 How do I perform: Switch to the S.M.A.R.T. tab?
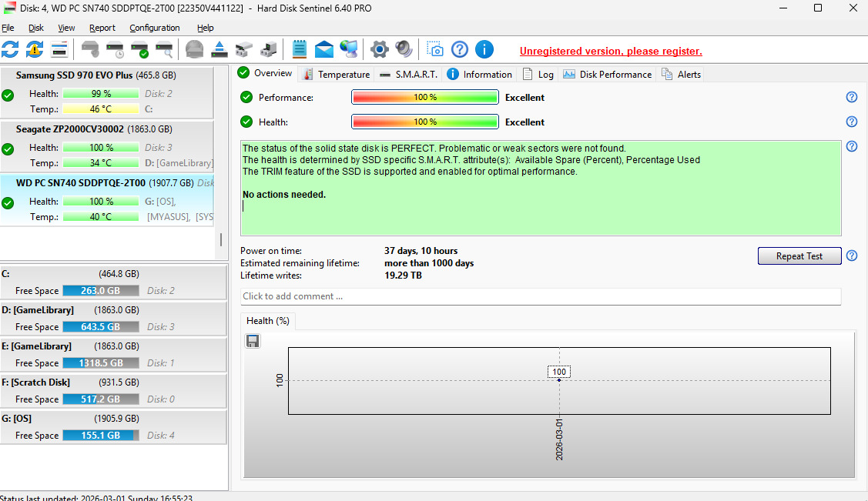click(x=408, y=74)
